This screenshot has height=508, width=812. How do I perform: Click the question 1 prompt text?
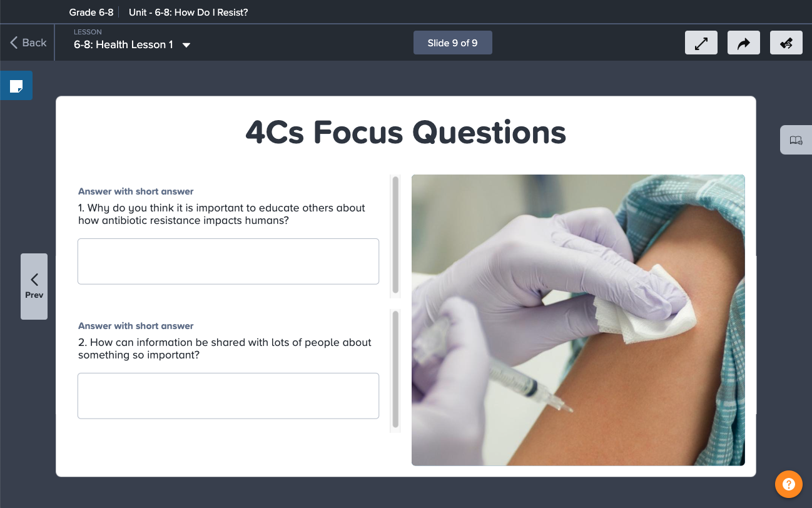point(221,214)
